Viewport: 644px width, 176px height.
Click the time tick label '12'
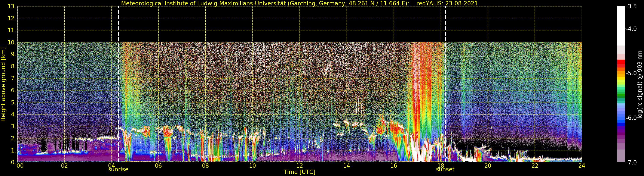(x=300, y=166)
